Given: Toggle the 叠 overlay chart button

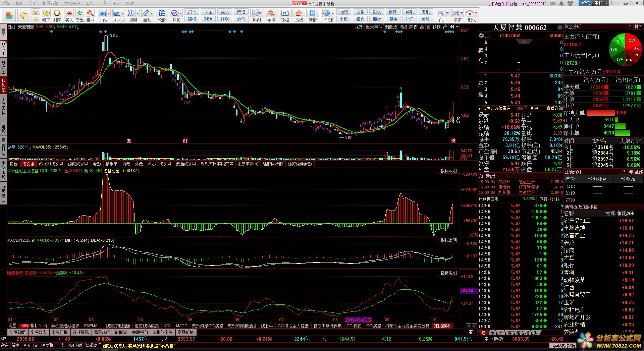Looking at the screenshot, I should click(422, 27).
